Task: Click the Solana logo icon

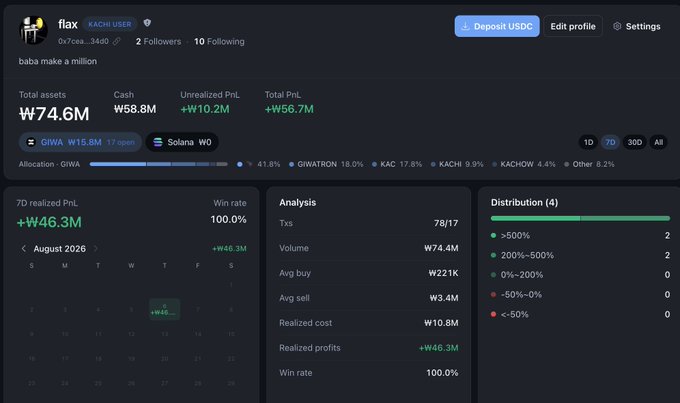Action: tap(158, 142)
